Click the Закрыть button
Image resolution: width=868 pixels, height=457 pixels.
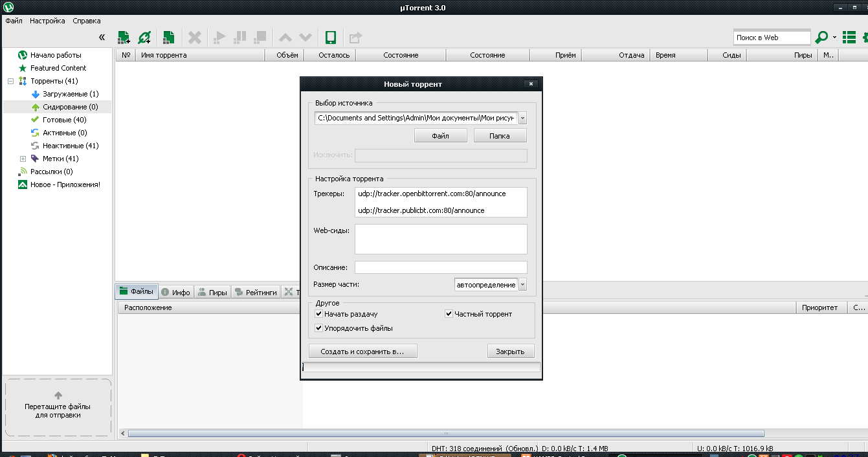pos(511,351)
